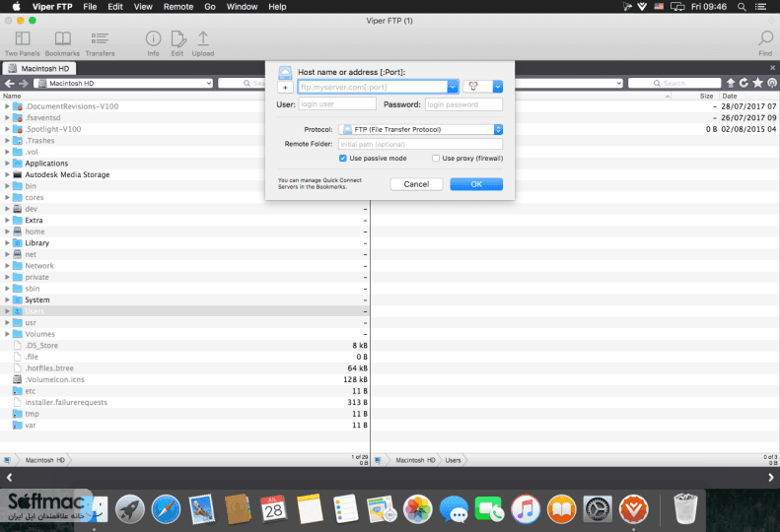Screen dimensions: 780x532
Task: Toggle Use passive mode checkbox
Action: point(343,158)
